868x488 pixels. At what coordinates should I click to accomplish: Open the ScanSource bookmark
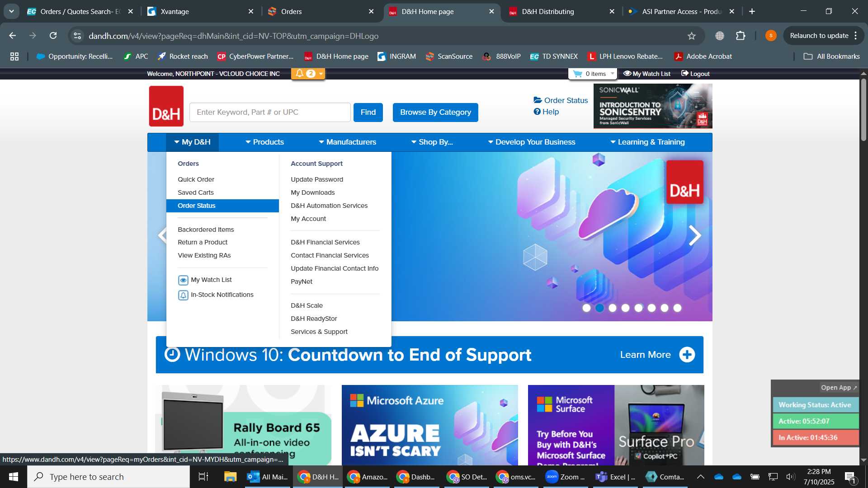pos(449,56)
